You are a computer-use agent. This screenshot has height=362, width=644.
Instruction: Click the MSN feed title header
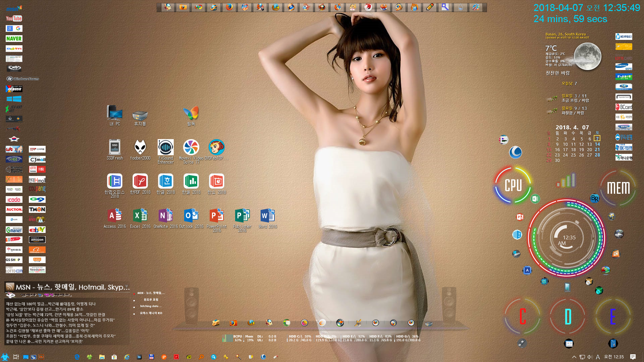coord(72,287)
